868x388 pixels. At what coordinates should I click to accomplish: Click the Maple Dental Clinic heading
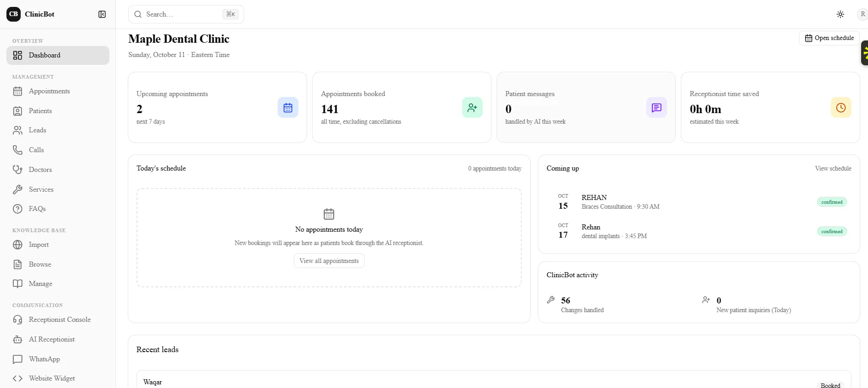[179, 39]
